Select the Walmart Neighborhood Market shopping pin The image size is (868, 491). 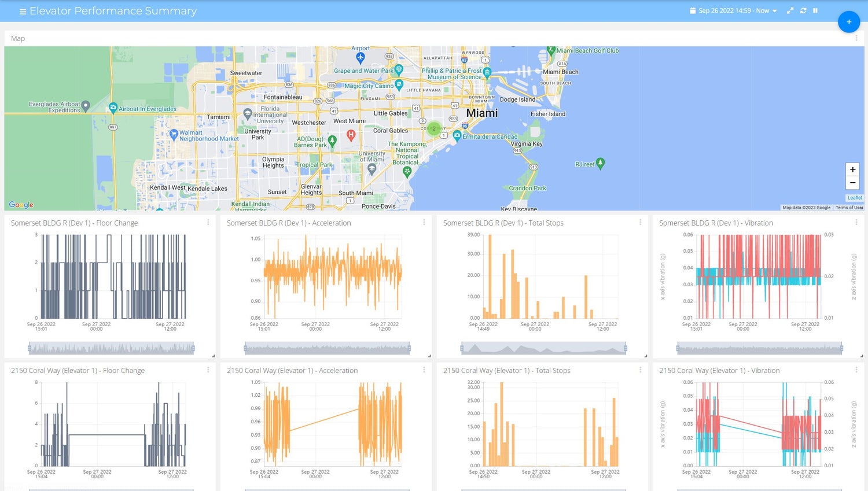click(x=174, y=134)
